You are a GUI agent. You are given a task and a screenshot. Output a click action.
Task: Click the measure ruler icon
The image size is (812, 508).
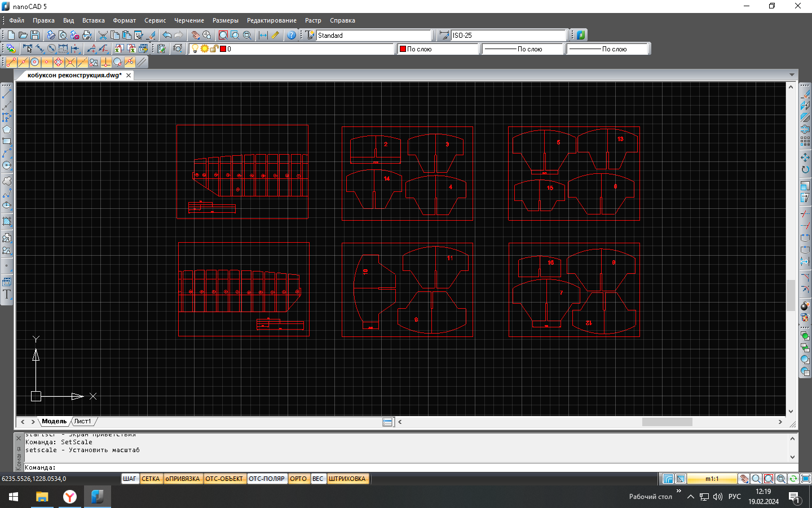[x=275, y=35]
